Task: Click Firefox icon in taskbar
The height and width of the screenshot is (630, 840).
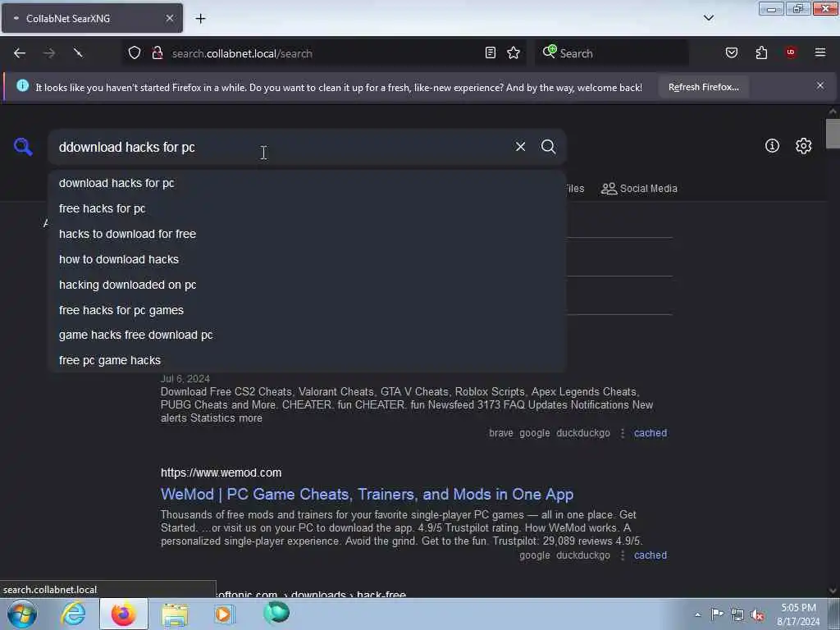Action: point(124,614)
